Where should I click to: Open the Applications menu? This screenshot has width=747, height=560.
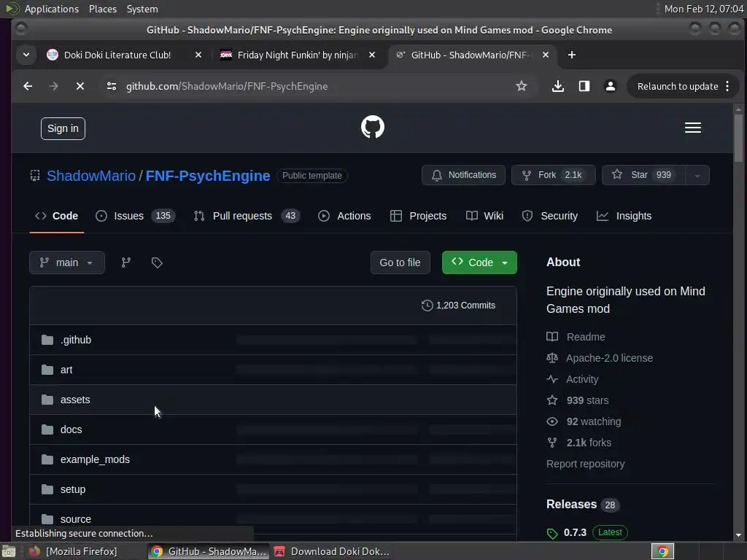click(52, 9)
